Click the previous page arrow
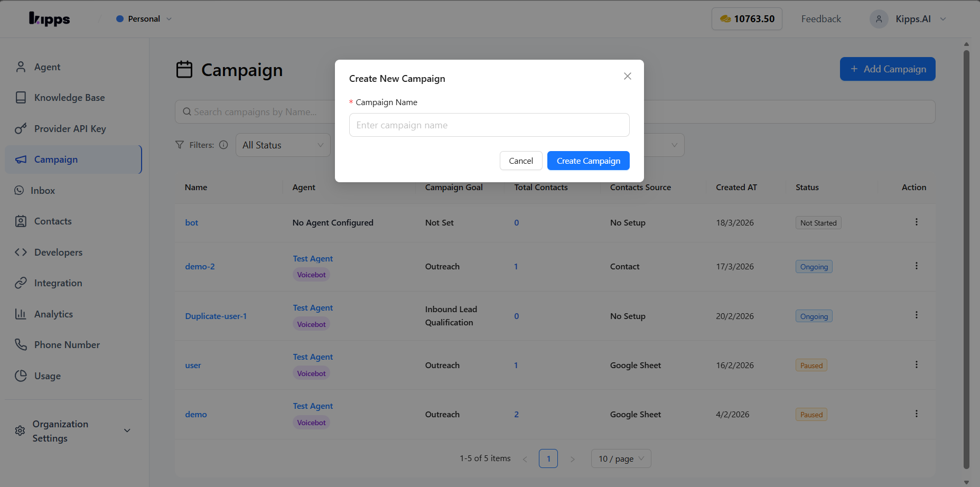This screenshot has height=487, width=980. click(x=525, y=459)
